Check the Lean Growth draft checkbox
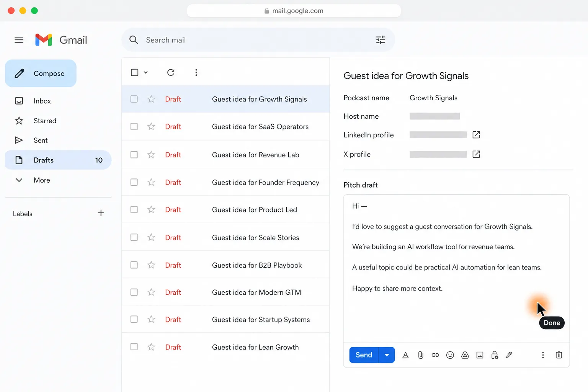Screen dimensions: 588x392 134,347
